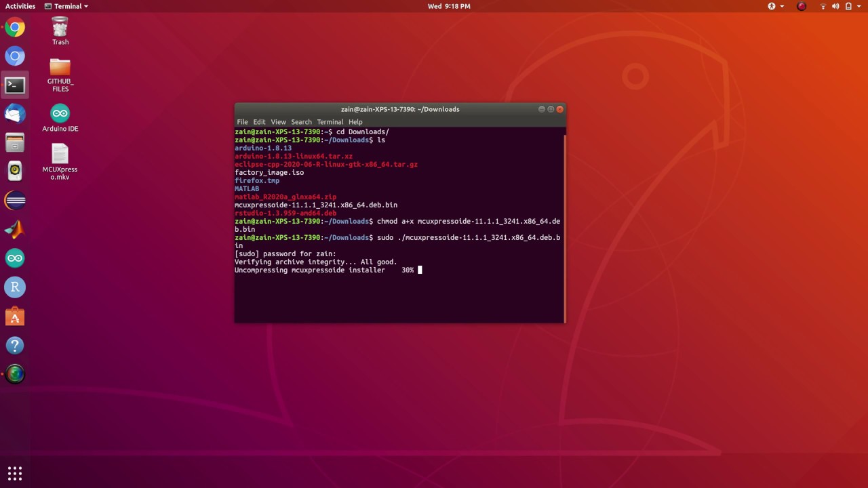
Task: Open the terminal Help menu
Action: click(x=355, y=122)
